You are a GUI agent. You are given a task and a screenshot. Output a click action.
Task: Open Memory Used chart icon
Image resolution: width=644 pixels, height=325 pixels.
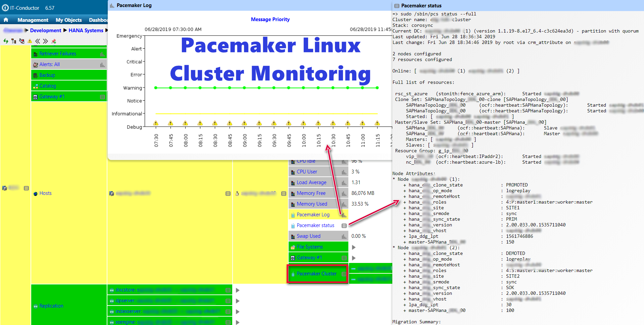click(x=344, y=204)
